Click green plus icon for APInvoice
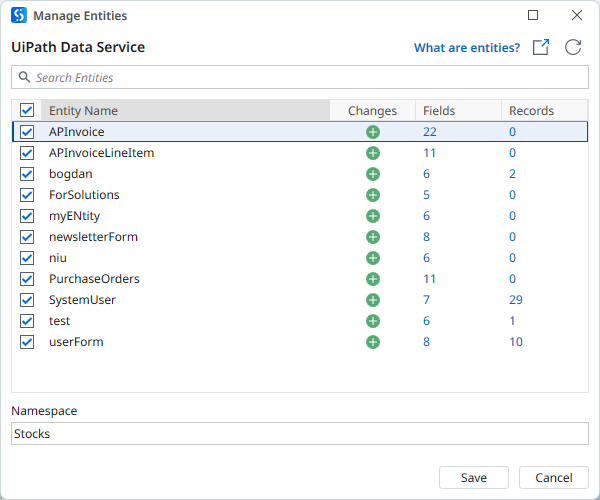The height and width of the screenshot is (500, 600). tap(373, 132)
